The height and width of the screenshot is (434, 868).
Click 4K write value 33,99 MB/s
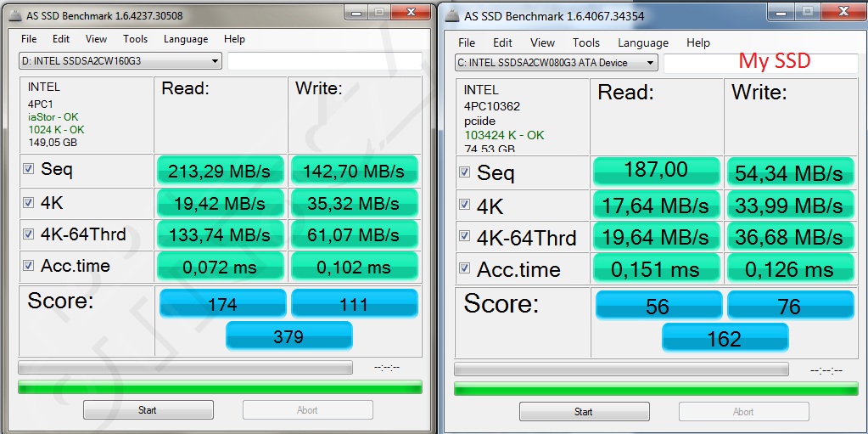[790, 205]
